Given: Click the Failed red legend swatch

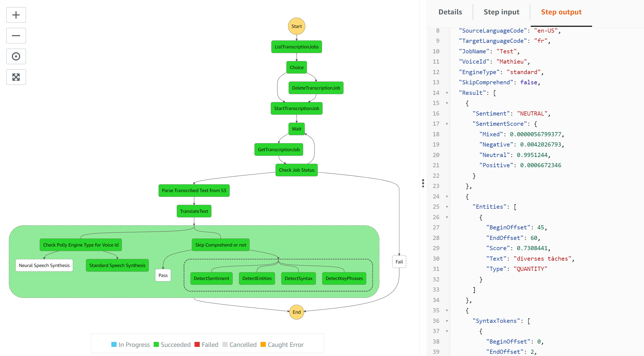Looking at the screenshot, I should pyautogui.click(x=197, y=344).
